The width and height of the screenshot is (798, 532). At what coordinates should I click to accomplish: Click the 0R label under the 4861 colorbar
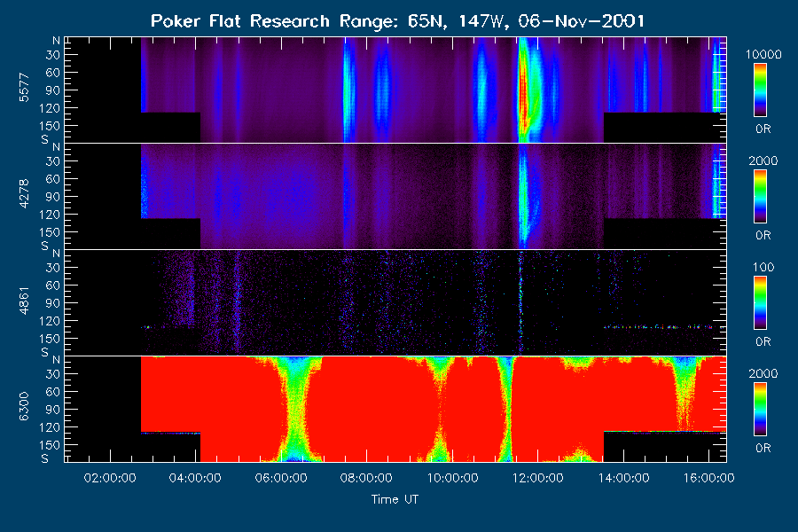click(x=763, y=341)
